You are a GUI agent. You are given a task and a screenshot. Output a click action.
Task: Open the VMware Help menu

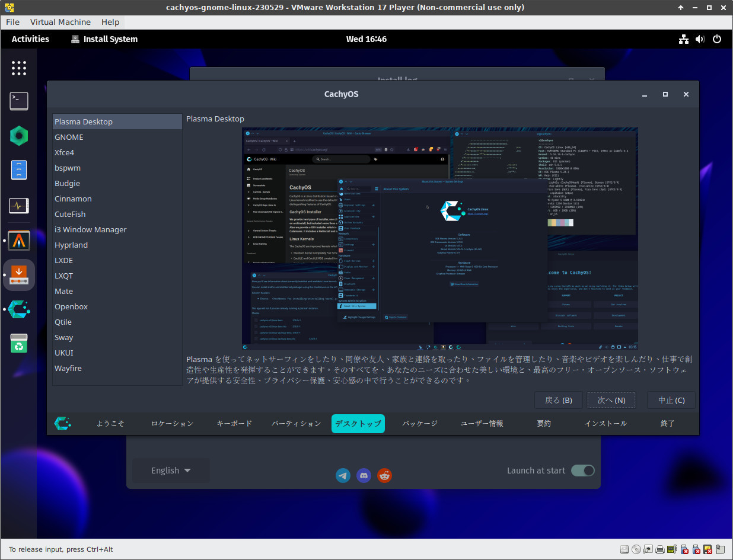coord(110,22)
